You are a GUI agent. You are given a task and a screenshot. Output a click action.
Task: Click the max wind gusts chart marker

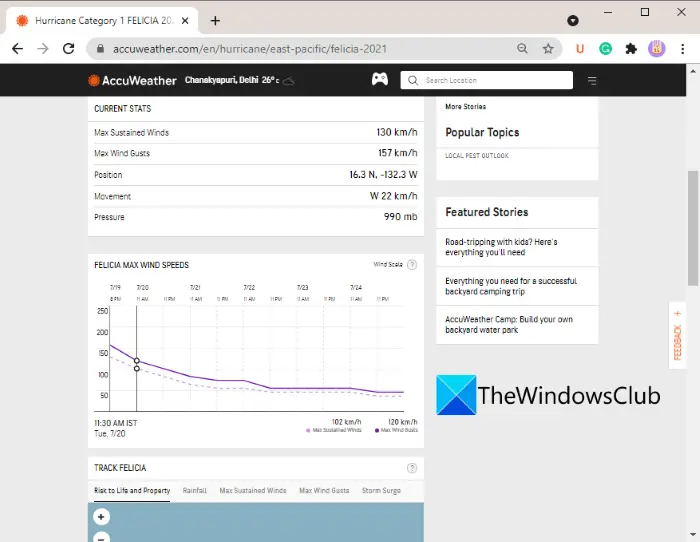tap(137, 360)
